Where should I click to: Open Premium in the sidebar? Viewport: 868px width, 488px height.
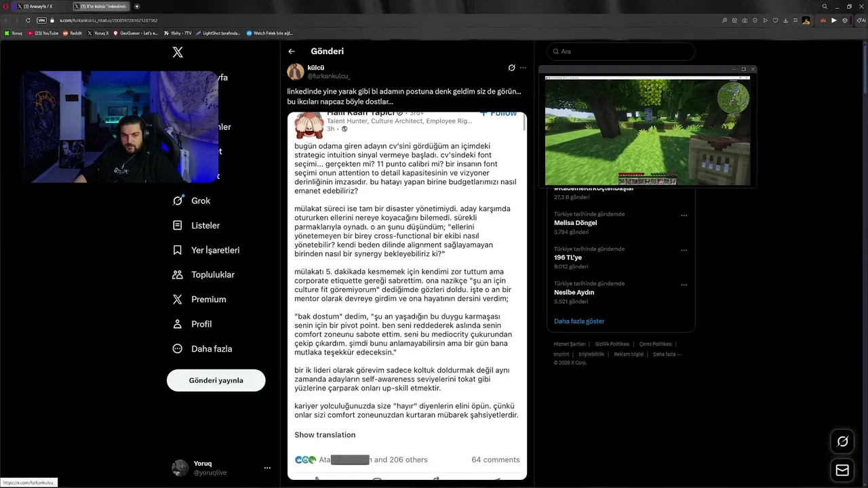coord(199,299)
